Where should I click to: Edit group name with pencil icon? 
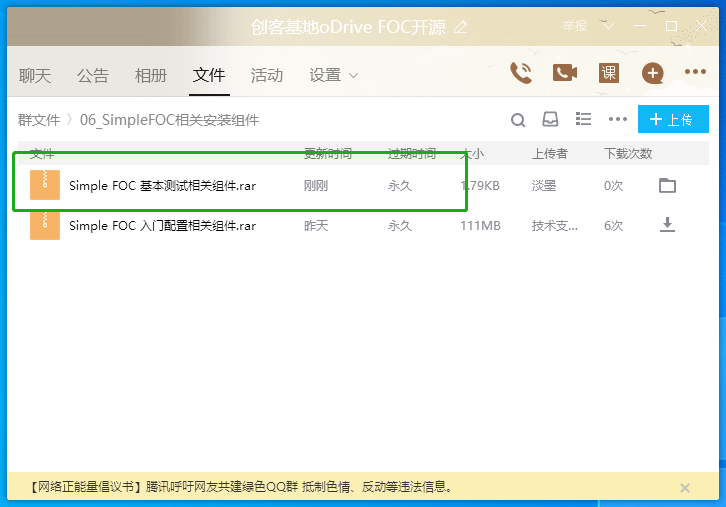pyautogui.click(x=460, y=27)
